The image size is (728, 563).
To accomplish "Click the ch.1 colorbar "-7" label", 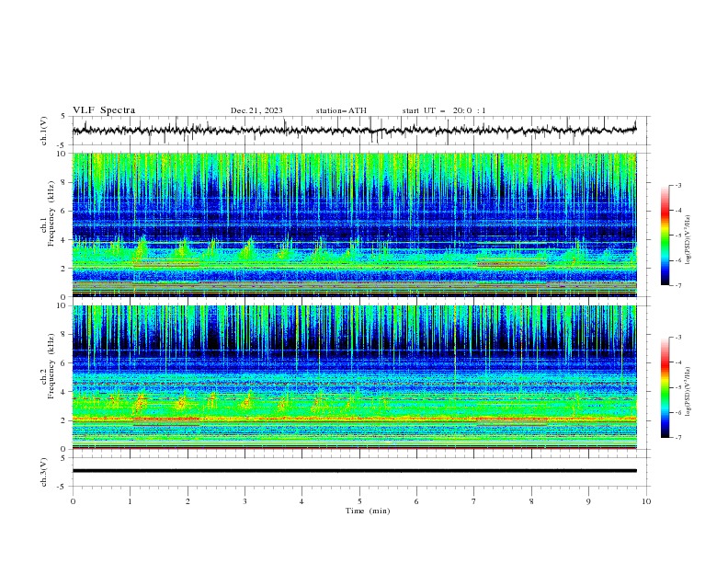I will click(678, 285).
